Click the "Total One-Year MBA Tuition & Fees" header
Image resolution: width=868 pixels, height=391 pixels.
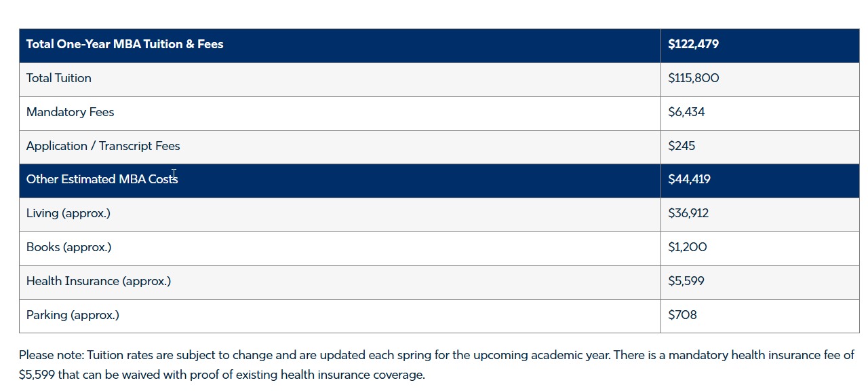pyautogui.click(x=125, y=44)
